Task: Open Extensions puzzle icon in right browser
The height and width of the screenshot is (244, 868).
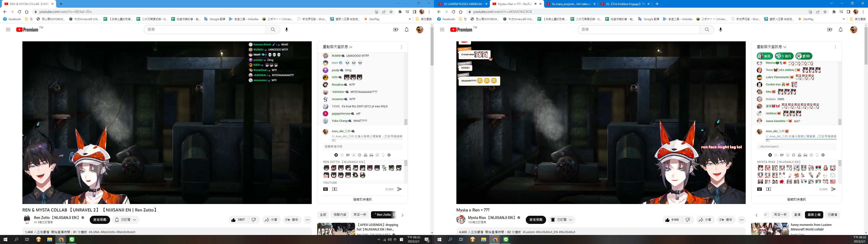Action: pos(834,12)
